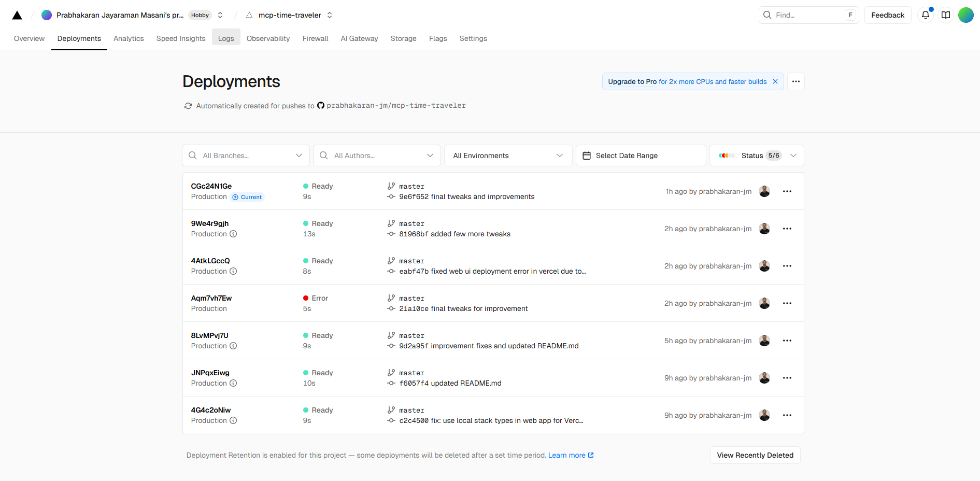Open the errored deployment Aqm7vh7Ew
The height and width of the screenshot is (481, 980).
[x=211, y=298]
